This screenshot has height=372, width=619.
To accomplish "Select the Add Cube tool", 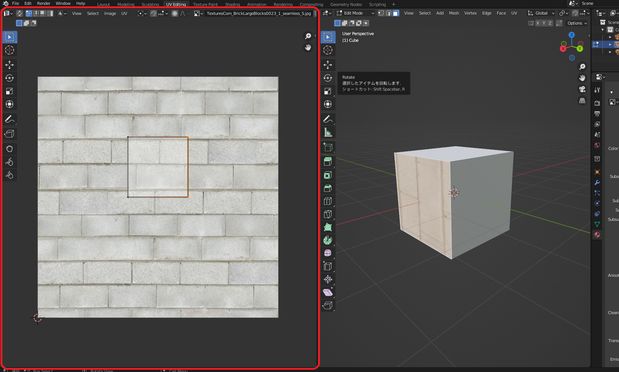I will [328, 147].
